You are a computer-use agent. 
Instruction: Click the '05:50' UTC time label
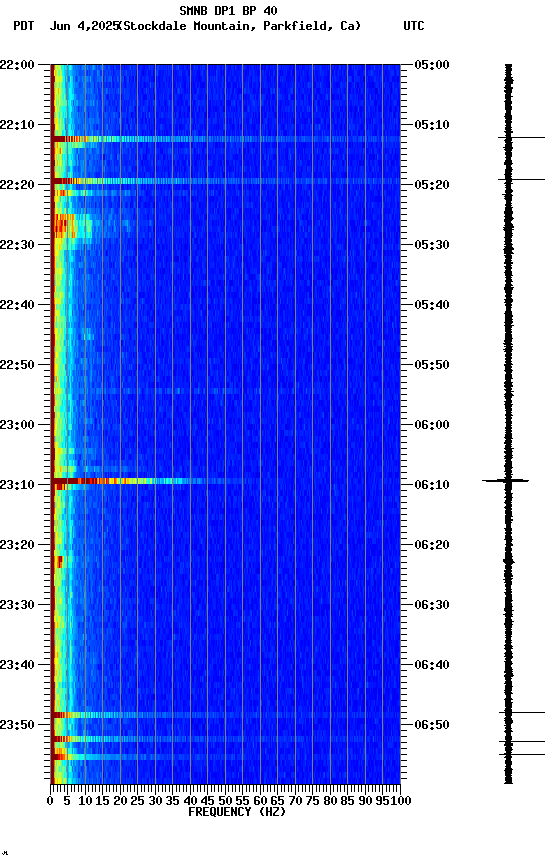point(431,365)
